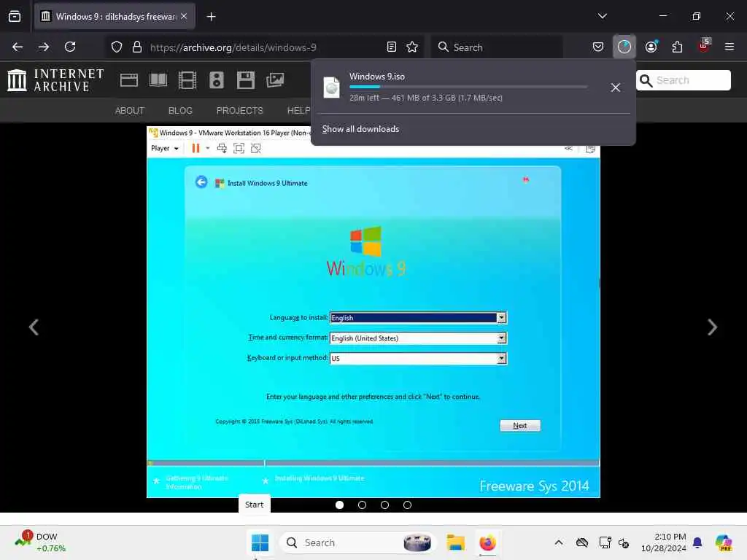Browse the Texts book icon

158,80
